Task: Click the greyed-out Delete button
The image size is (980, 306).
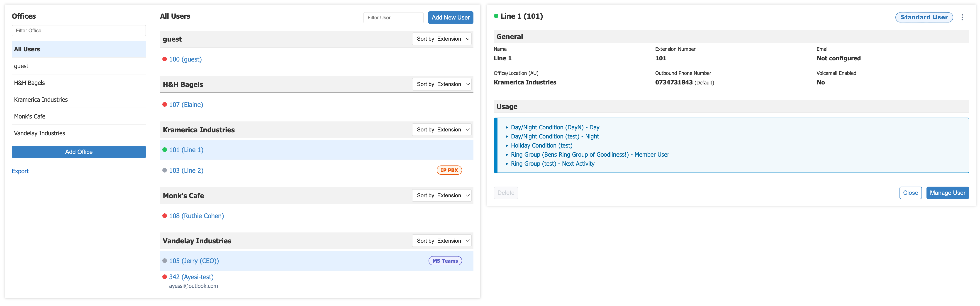Action: [x=506, y=193]
